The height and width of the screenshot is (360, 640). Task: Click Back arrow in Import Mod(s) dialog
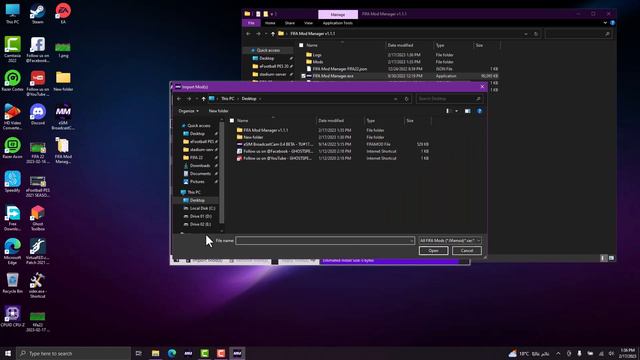point(179,99)
